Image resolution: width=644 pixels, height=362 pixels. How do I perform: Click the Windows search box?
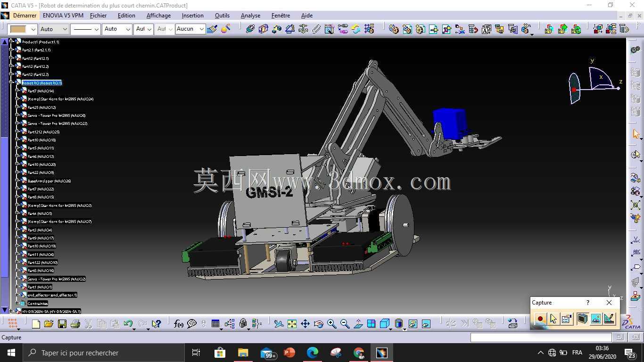point(103,353)
